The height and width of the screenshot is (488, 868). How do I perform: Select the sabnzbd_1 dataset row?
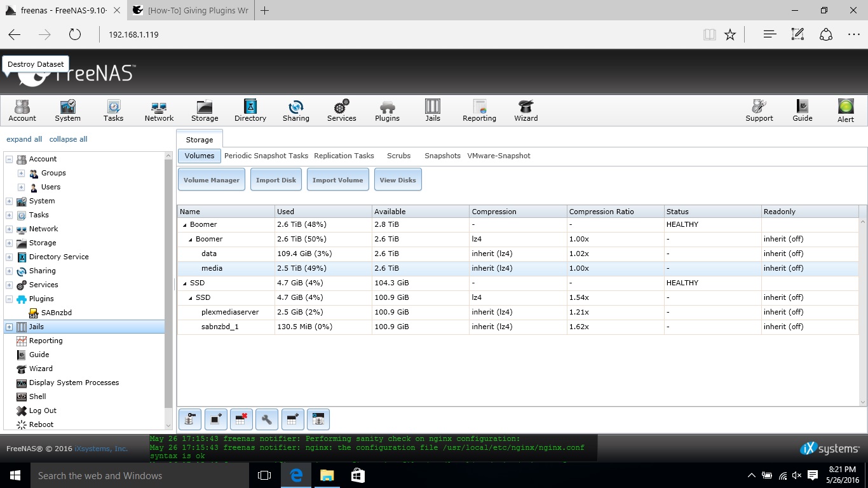point(518,327)
